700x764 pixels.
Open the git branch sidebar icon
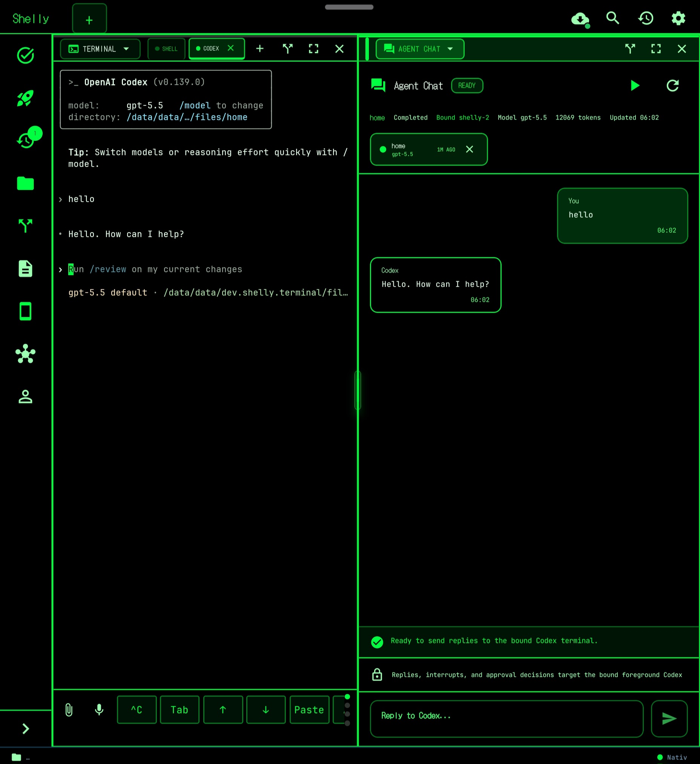(25, 226)
